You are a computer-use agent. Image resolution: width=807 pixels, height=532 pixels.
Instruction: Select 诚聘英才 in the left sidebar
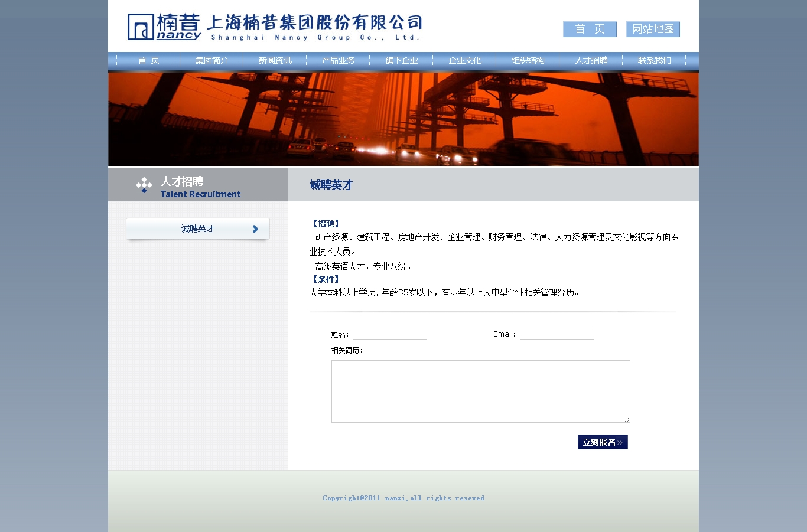pyautogui.click(x=198, y=229)
